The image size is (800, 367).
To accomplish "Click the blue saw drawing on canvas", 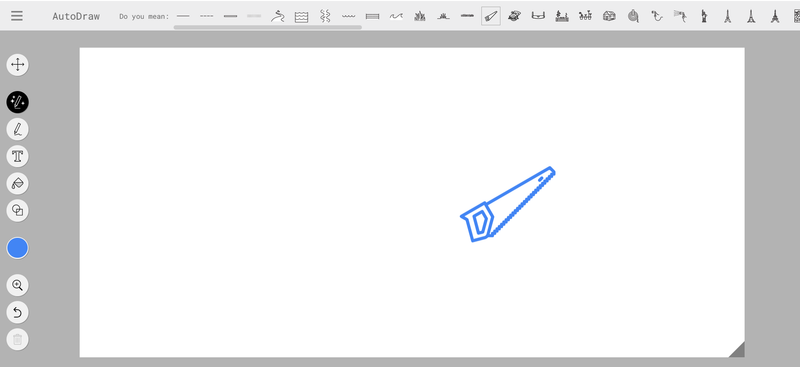I will point(508,204).
